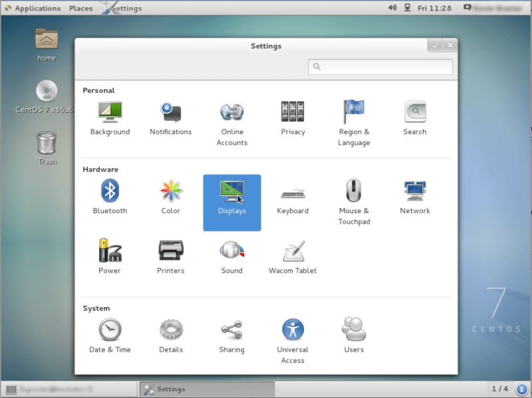Click the user menu in the top bar
The width and height of the screenshot is (532, 398).
point(493,8)
